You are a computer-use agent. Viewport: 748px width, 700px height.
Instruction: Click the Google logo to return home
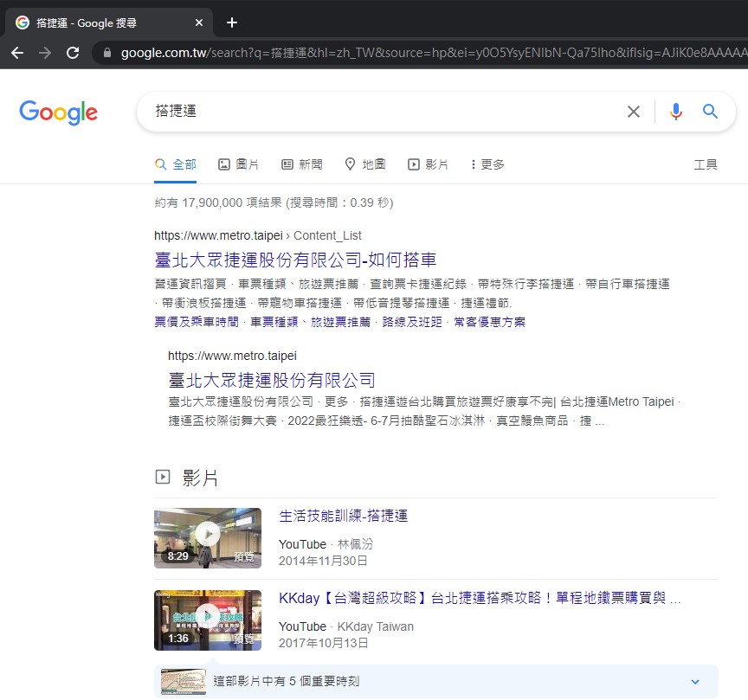(58, 112)
